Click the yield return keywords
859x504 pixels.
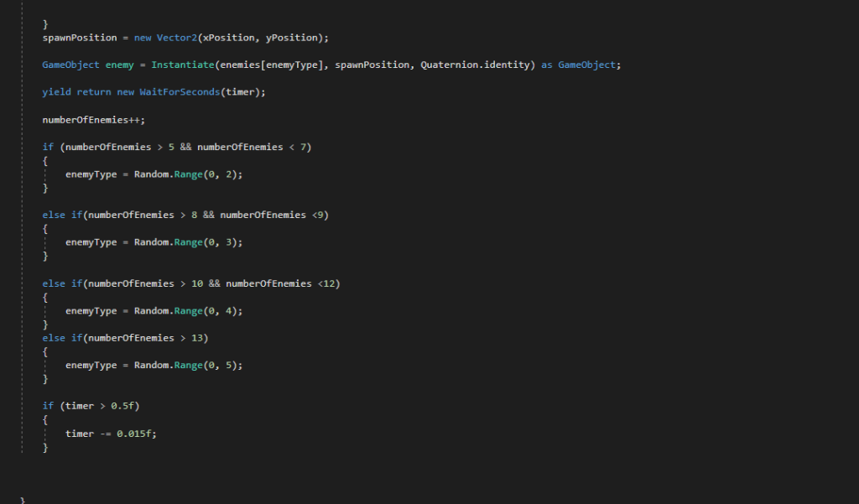[69, 92]
